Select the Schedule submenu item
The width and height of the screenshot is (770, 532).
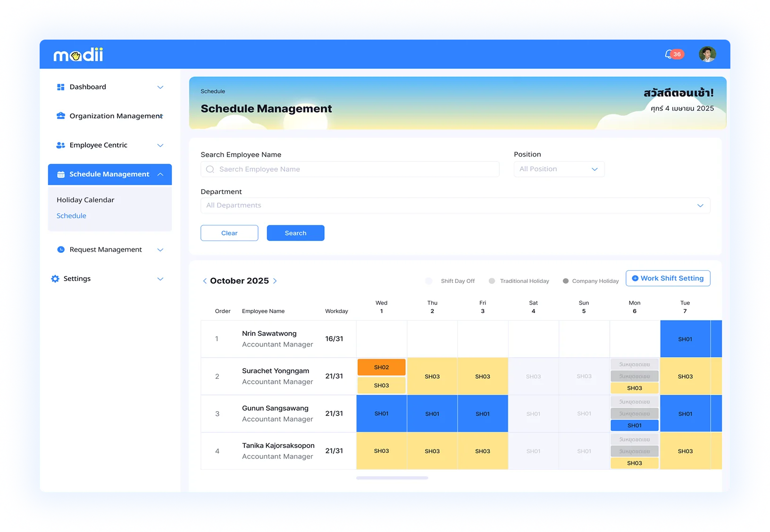pyautogui.click(x=71, y=216)
